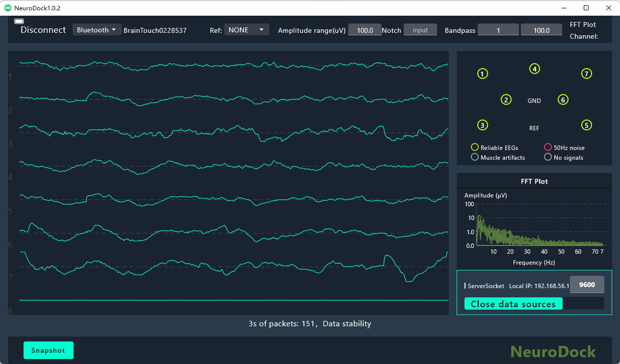The height and width of the screenshot is (364, 620).
Task: Click electrode 3 indicator circle
Action: [483, 125]
